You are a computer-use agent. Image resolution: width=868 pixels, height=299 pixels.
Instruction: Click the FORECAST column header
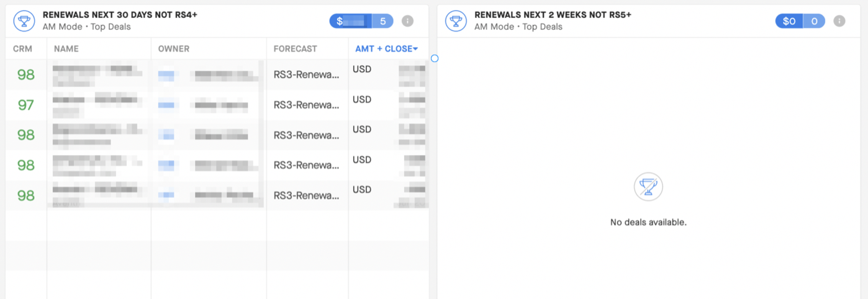tap(295, 48)
